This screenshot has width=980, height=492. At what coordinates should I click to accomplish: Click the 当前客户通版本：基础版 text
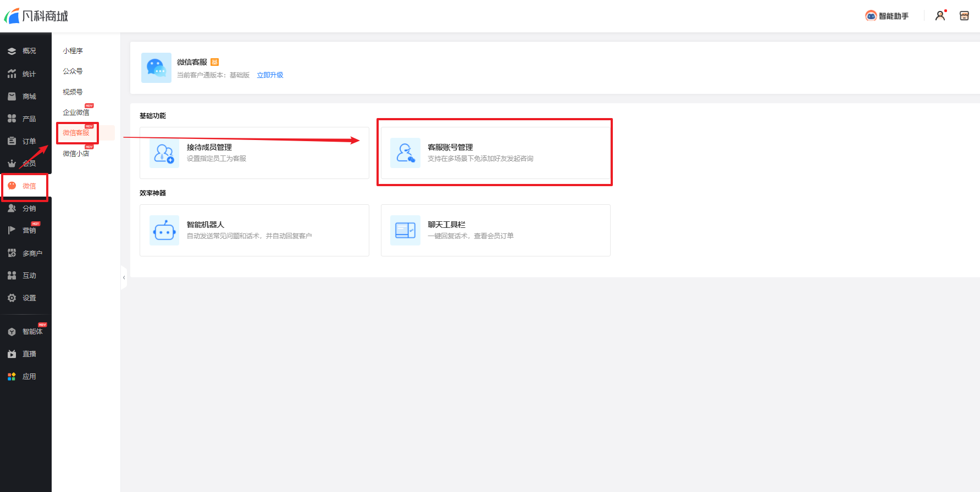tap(213, 75)
